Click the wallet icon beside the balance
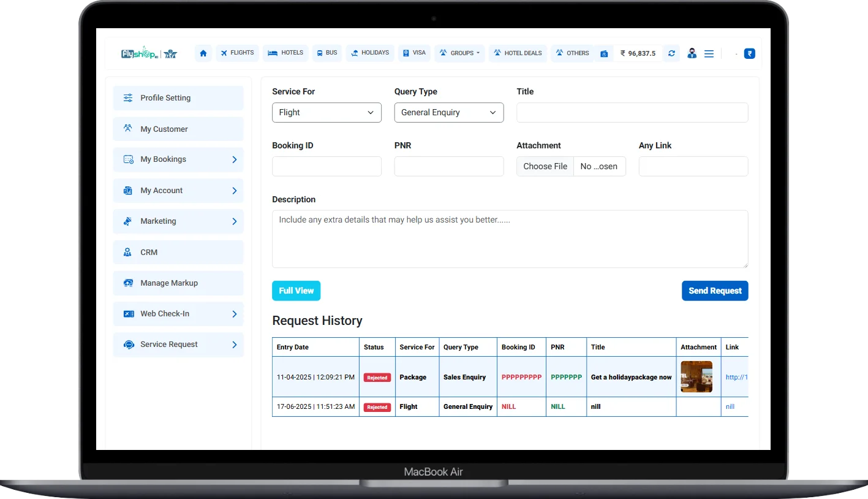868x499 pixels. pos(604,54)
